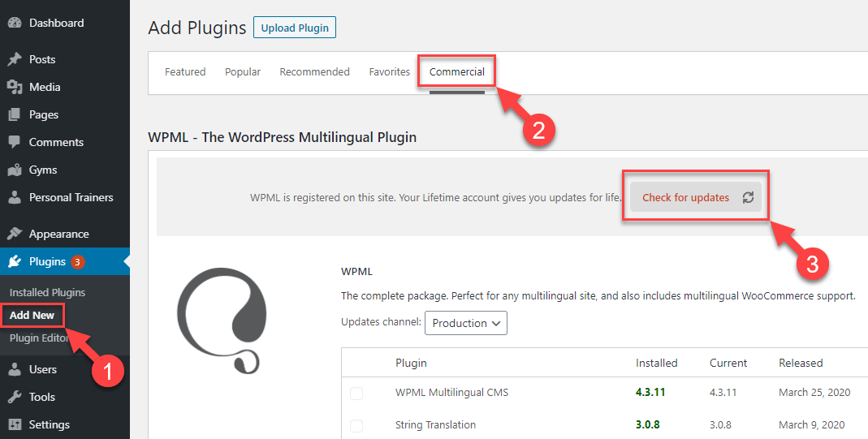The width and height of the screenshot is (868, 439).
Task: Click the Add Plugins page heading
Action: pyautogui.click(x=197, y=28)
